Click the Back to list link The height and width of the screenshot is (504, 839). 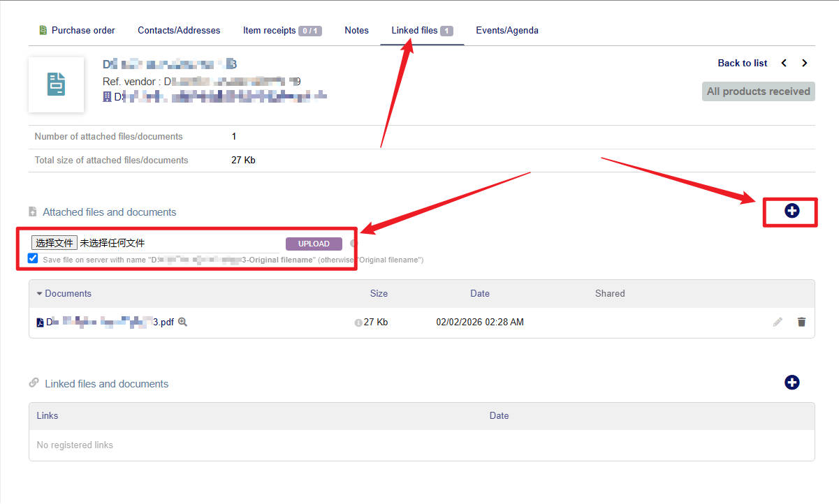click(742, 63)
